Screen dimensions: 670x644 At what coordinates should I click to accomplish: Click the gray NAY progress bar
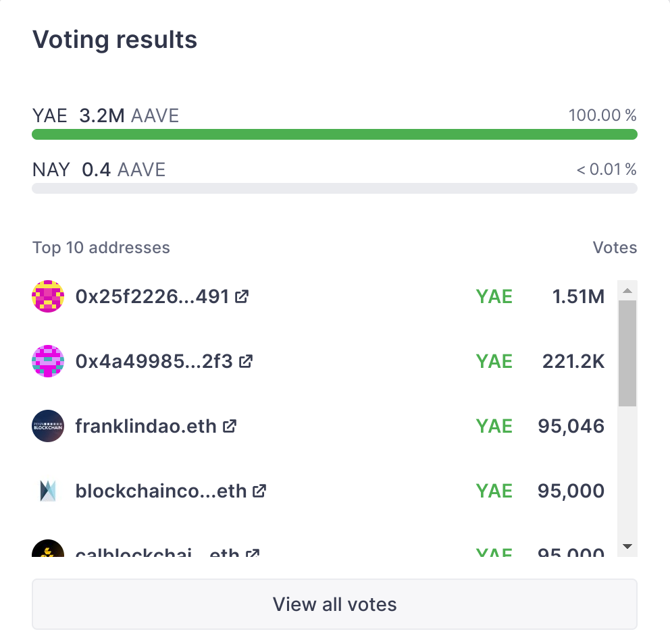point(334,188)
